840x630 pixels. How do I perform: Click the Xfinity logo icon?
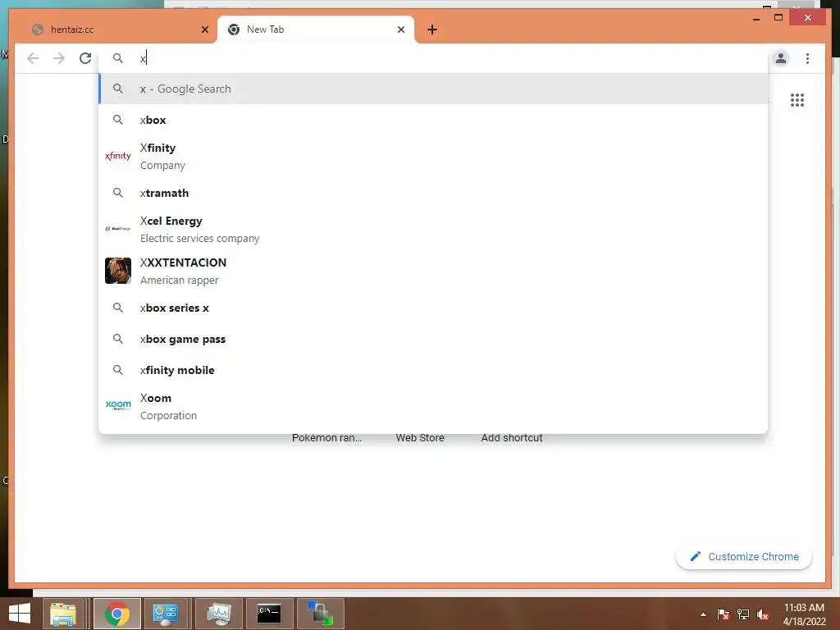pyautogui.click(x=118, y=156)
